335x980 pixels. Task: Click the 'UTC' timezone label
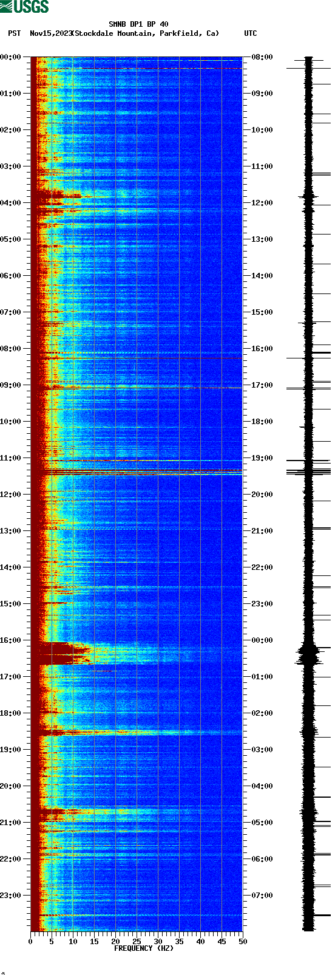click(x=251, y=33)
